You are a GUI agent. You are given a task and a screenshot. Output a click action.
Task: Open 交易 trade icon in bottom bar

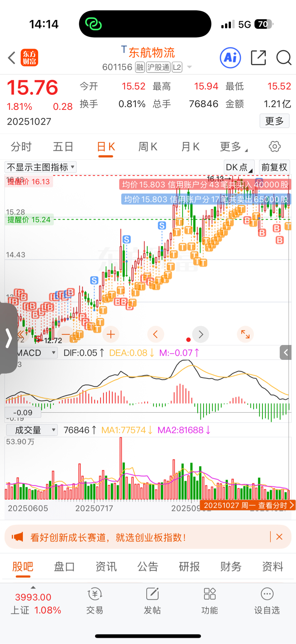point(94,601)
